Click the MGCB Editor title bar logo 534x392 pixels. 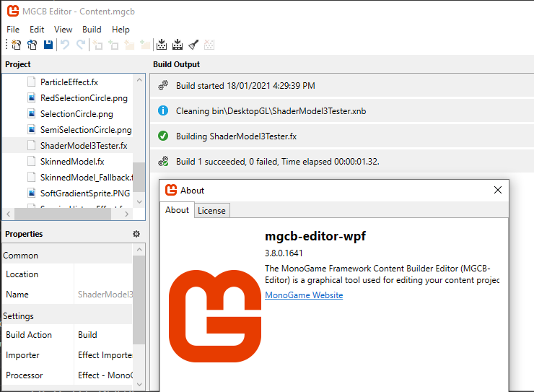coord(13,11)
